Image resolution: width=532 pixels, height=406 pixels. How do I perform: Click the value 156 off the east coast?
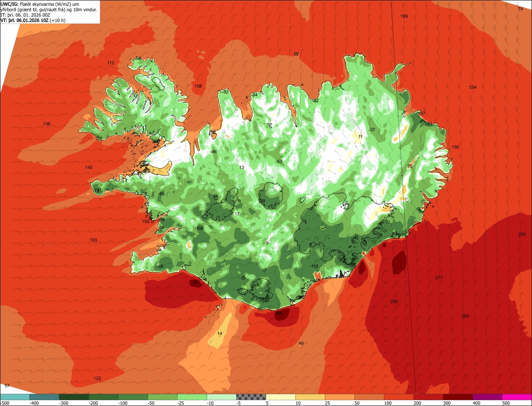coord(455,147)
